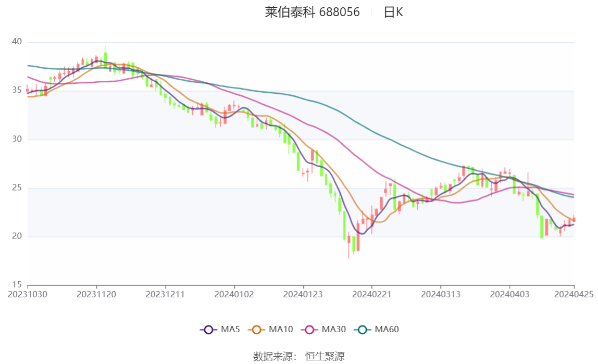Click the y-axis value 40
The image size is (598, 364).
point(17,42)
